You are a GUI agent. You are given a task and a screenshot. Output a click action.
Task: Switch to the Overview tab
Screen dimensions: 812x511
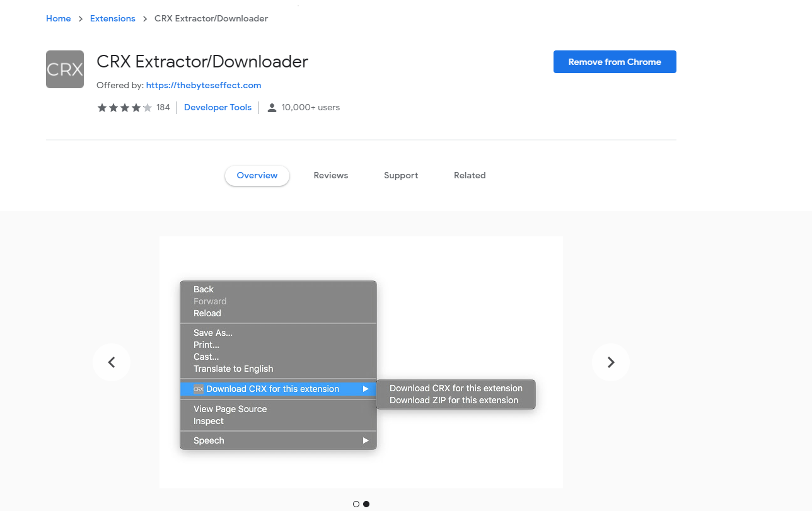[257, 176]
